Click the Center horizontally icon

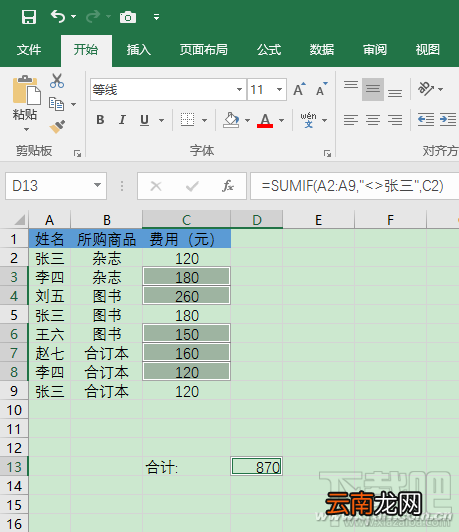pyautogui.click(x=373, y=120)
